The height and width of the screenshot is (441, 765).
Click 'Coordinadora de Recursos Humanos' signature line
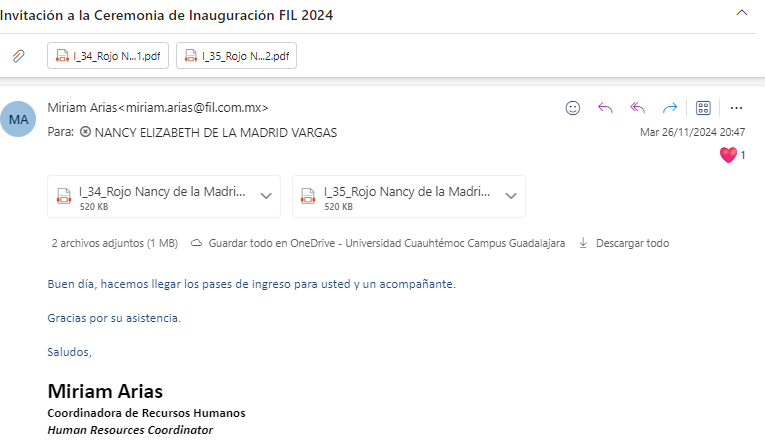(146, 413)
